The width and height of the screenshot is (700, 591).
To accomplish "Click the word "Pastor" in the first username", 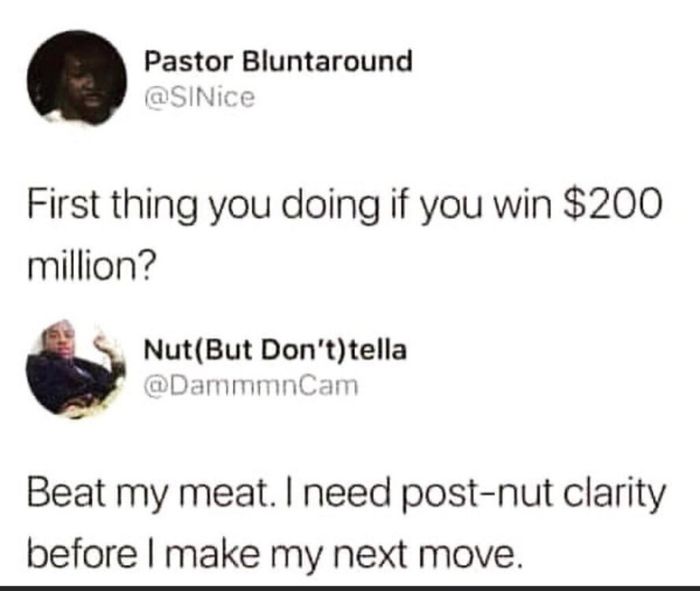I will (183, 61).
